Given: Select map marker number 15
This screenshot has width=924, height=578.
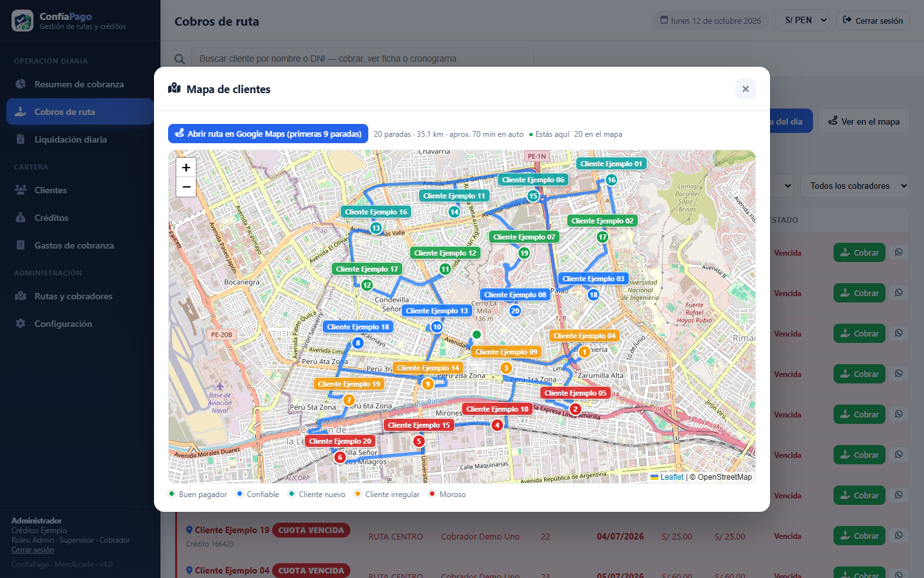Looking at the screenshot, I should (x=533, y=196).
